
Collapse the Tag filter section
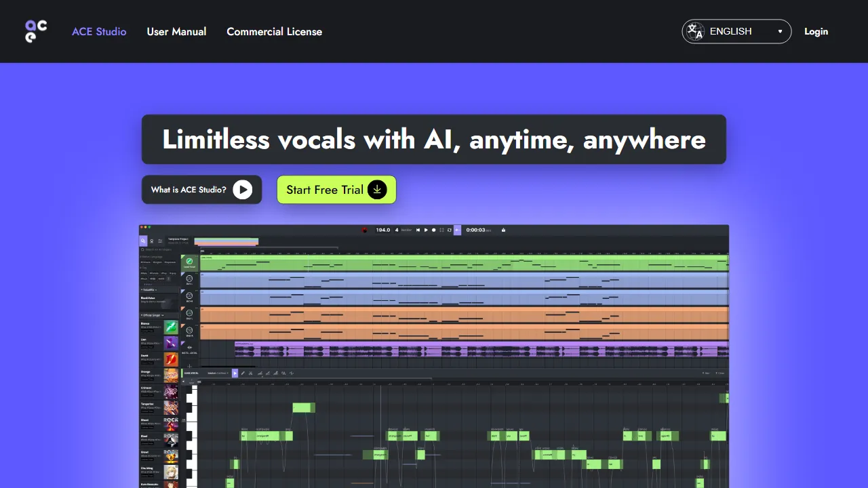[x=140, y=268]
